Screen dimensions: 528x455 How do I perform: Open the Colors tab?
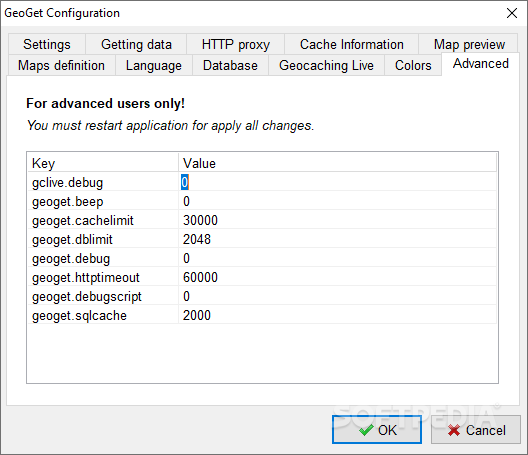[x=413, y=65]
